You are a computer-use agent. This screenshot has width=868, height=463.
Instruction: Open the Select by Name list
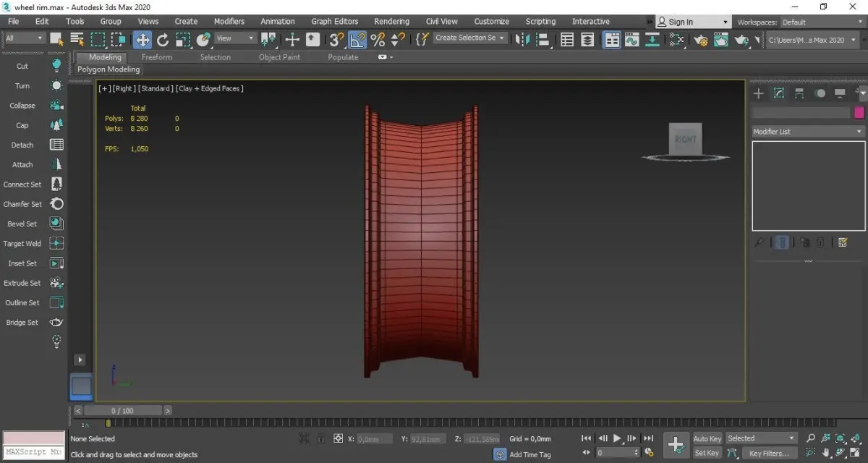point(77,39)
